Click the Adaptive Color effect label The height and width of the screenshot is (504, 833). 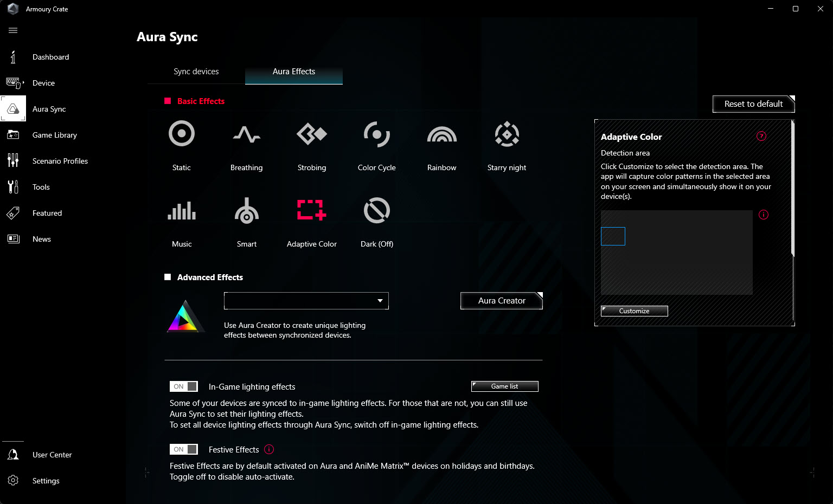[x=312, y=244]
